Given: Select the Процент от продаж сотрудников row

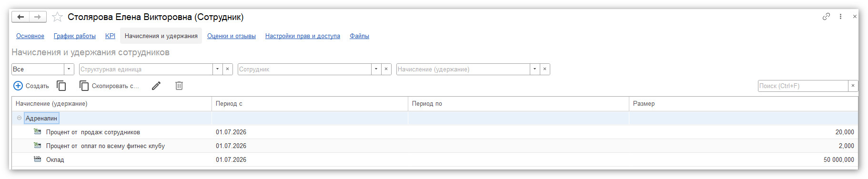Looking at the screenshot, I should 434,132.
